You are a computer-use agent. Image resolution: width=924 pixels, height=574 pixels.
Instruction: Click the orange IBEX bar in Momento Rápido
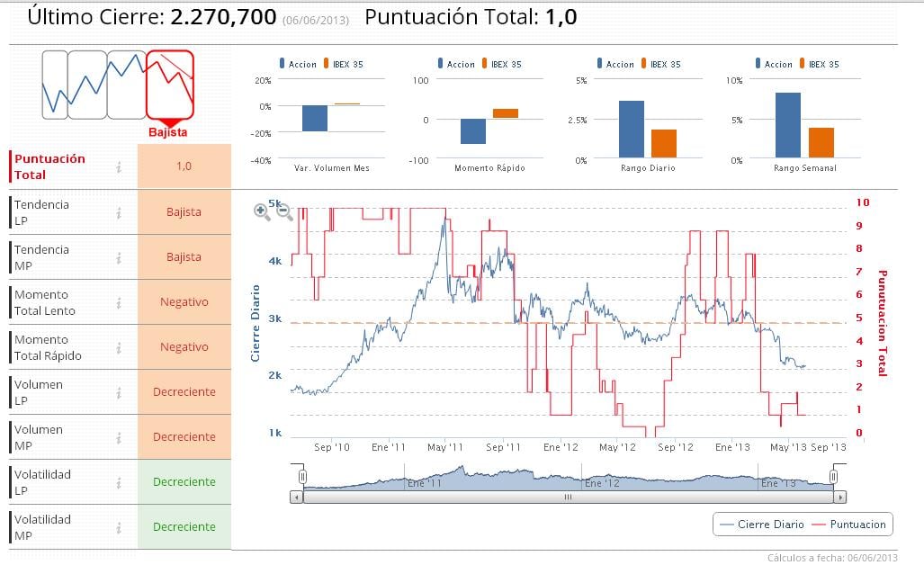506,113
